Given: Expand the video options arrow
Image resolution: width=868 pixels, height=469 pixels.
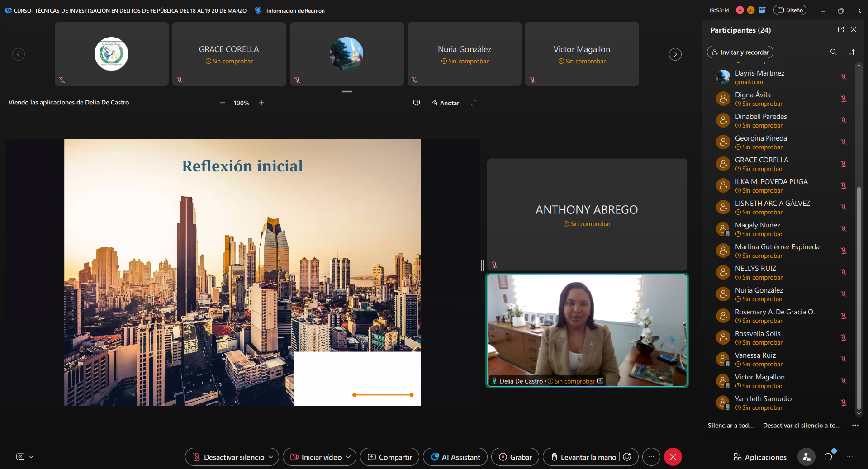Looking at the screenshot, I should (x=348, y=457).
